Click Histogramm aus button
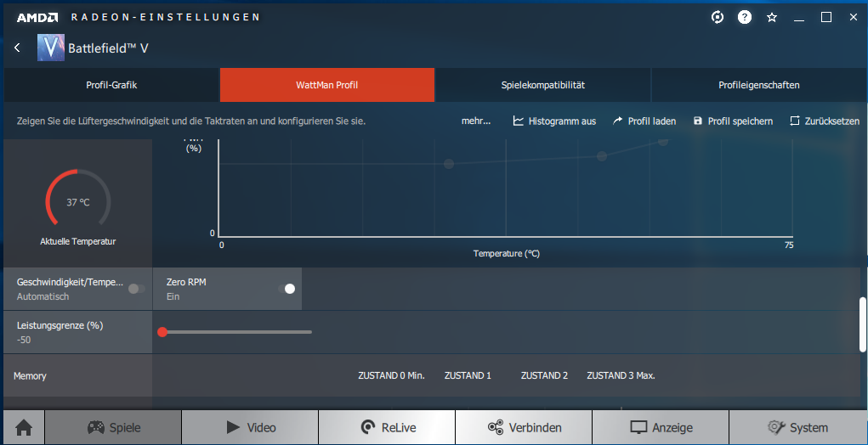868x445 pixels. [554, 121]
